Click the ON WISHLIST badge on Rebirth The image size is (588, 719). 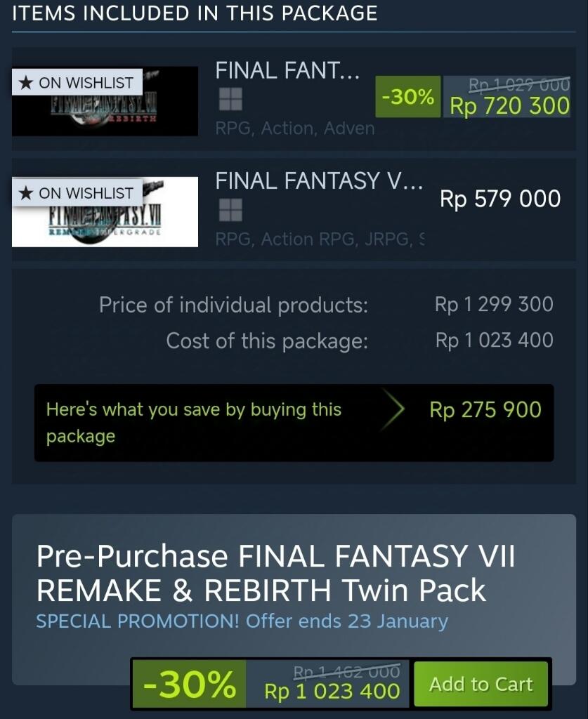[77, 83]
